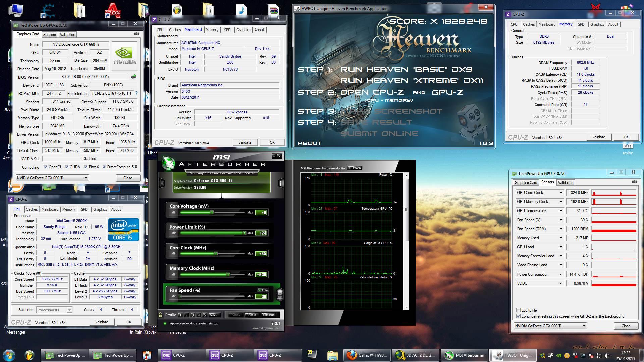
Task: Toggle Continue refreshing while in background checkbox
Action: coord(518,316)
